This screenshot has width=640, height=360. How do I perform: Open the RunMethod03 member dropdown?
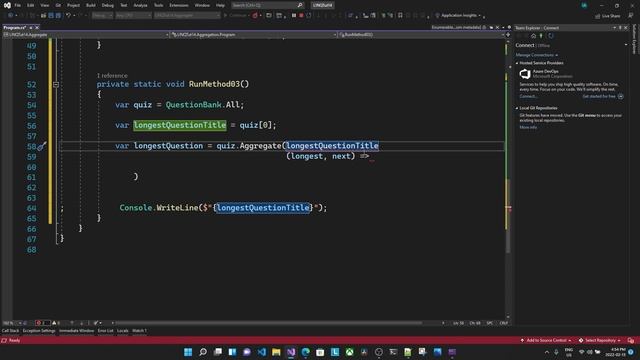tap(422, 35)
